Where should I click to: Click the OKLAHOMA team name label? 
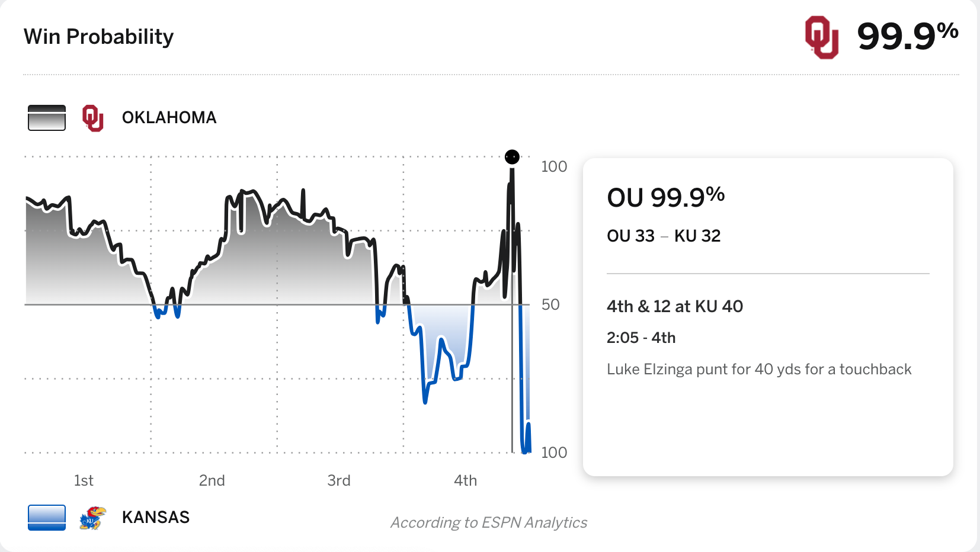169,118
